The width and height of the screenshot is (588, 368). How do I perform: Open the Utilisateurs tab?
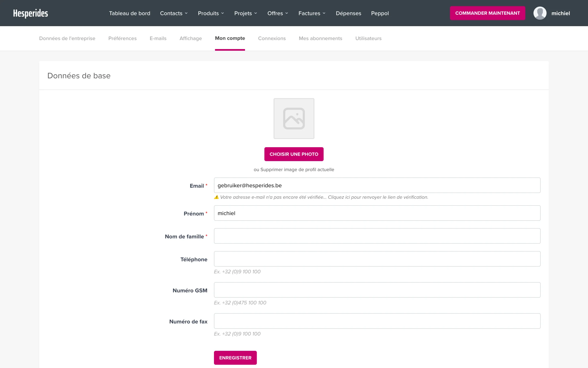(x=368, y=38)
